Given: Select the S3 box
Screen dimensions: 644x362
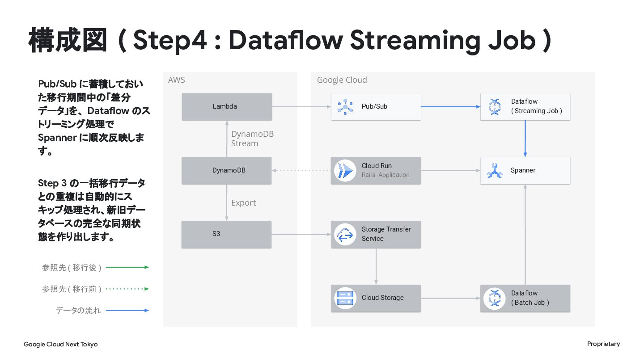Looking at the screenshot, I should (227, 234).
